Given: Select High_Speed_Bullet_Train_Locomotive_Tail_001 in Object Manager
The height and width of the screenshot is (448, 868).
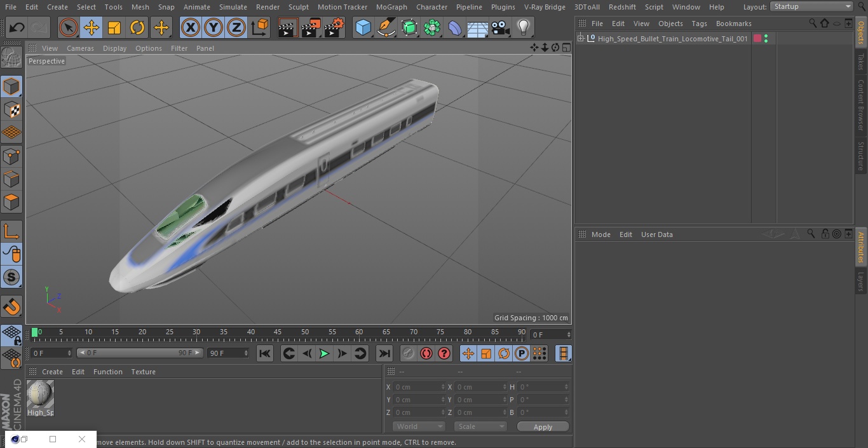Looking at the screenshot, I should pos(672,39).
